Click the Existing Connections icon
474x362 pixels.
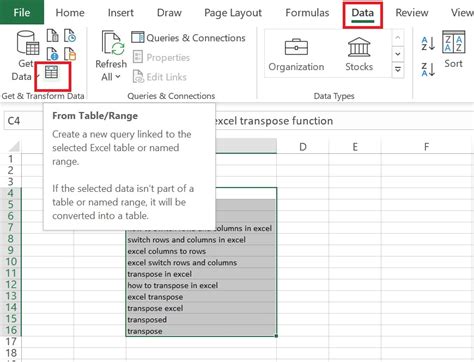[70, 54]
